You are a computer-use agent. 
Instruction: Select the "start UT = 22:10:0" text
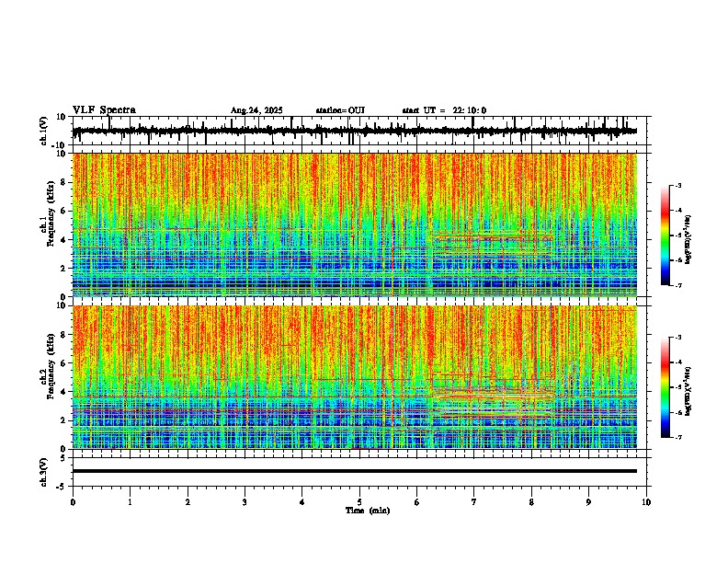point(444,110)
